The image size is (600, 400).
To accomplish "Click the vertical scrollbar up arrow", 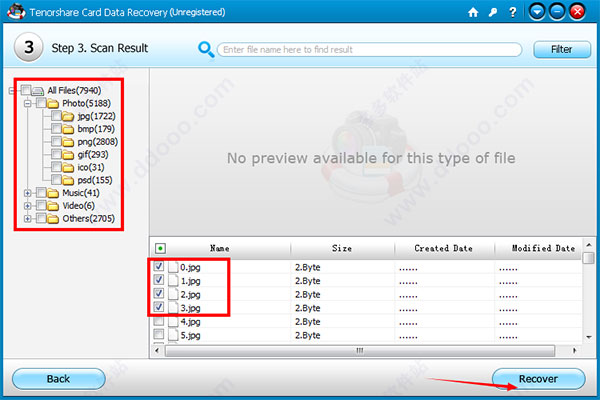I will 589,245.
